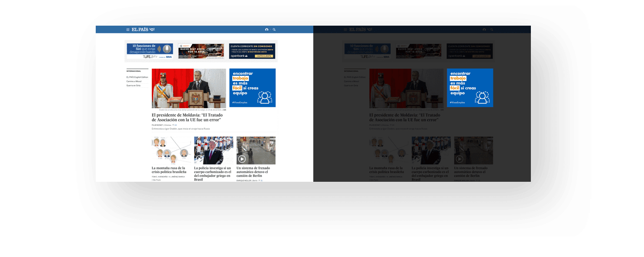The width and height of the screenshot is (644, 257).
Task: Open the bright Greek ambassador investigation headline
Action: pyautogui.click(x=212, y=173)
